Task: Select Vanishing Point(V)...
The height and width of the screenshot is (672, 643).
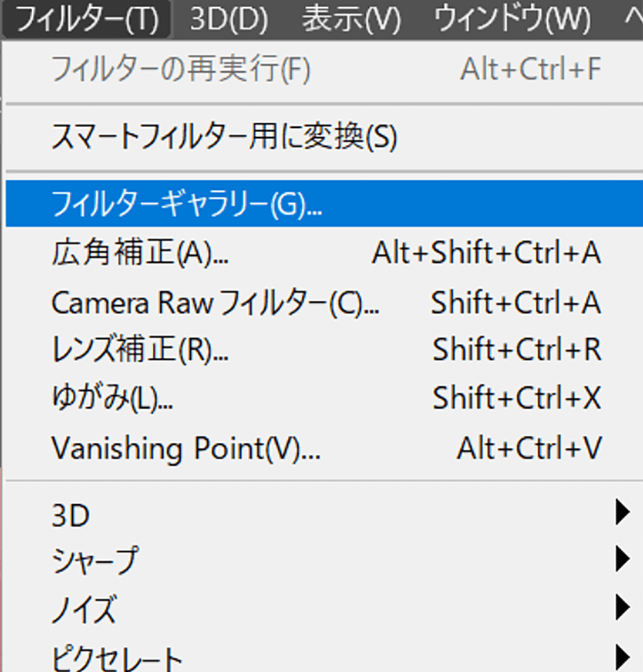Action: (186, 448)
